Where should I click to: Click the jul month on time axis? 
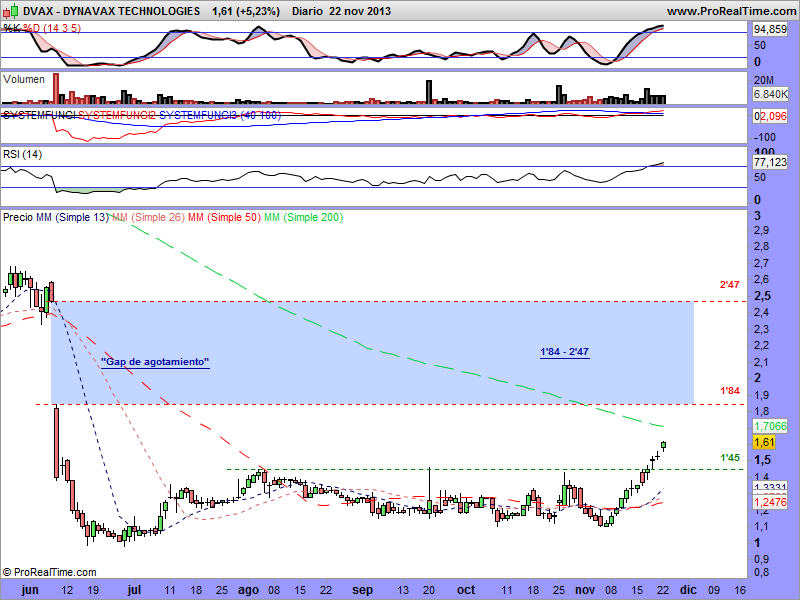(134, 590)
